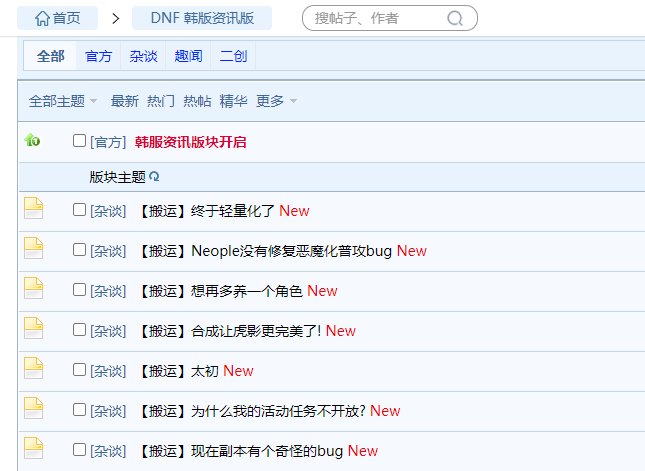Select checkbox for 想再多养一个角色
Screen dimensions: 645x471
coord(79,290)
